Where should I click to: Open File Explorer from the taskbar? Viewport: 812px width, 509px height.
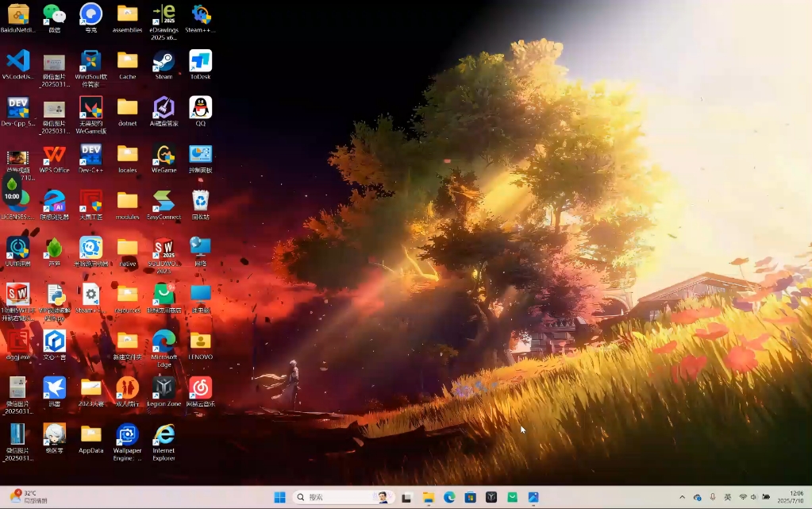click(429, 498)
